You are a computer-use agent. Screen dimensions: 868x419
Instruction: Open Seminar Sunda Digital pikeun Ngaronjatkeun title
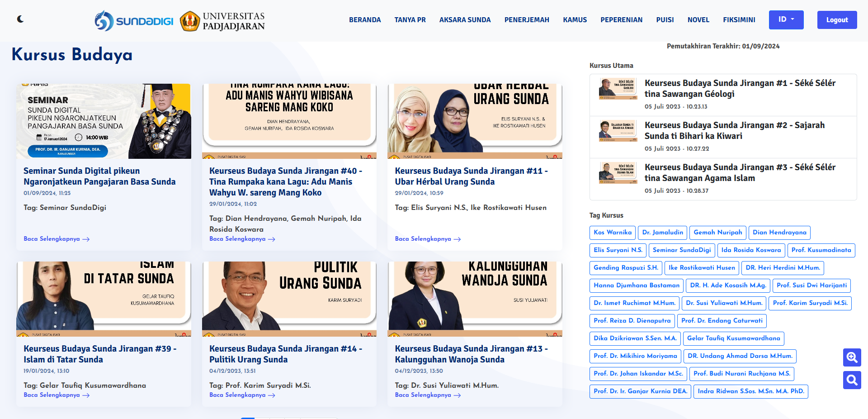99,176
